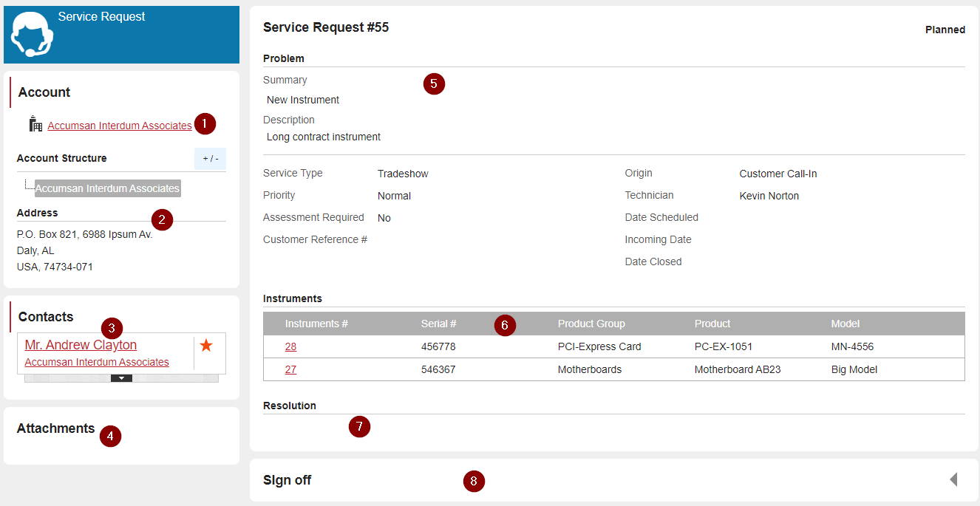Click serial number 456778

[x=438, y=346]
